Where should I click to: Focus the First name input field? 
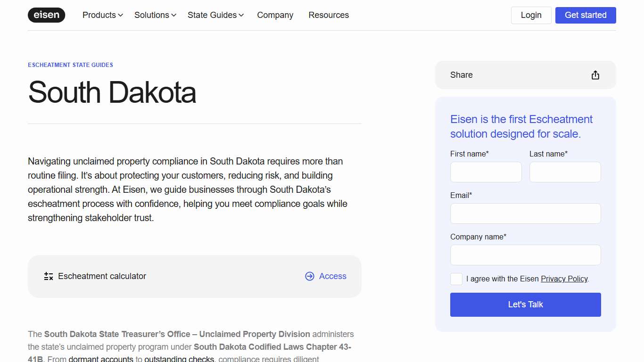pos(486,172)
